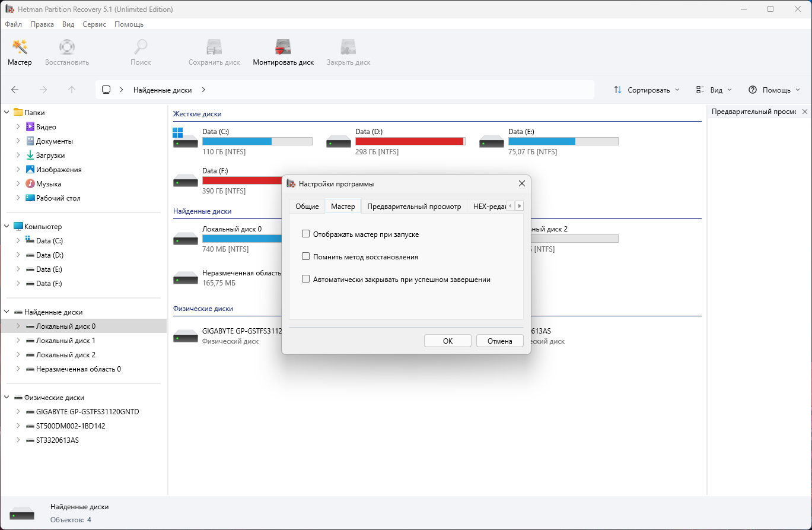Expand ST500DM002-1BD142 tree node
812x530 pixels.
click(18, 426)
